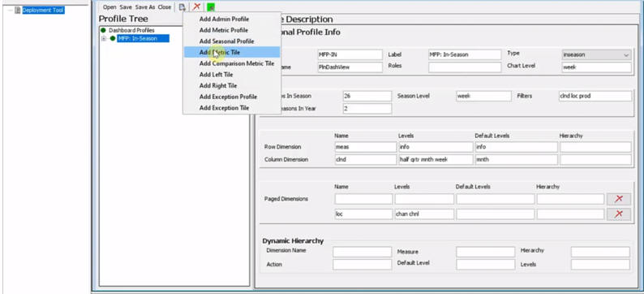Click Seasons In Year field with 2
Viewport: 644px width, 294px height.
pos(367,109)
